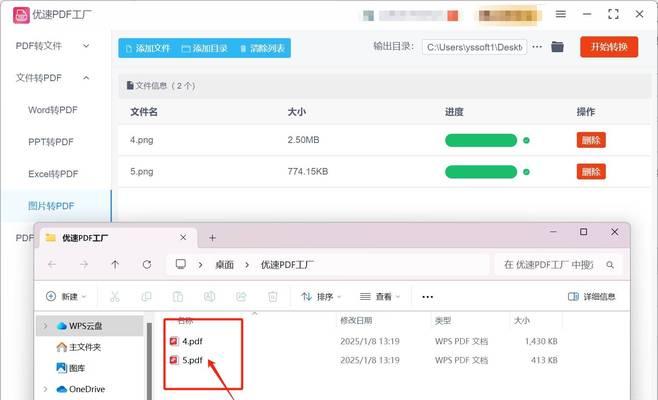
Task: Click the Paste icon in Explorer toolbar
Action: 178,297
